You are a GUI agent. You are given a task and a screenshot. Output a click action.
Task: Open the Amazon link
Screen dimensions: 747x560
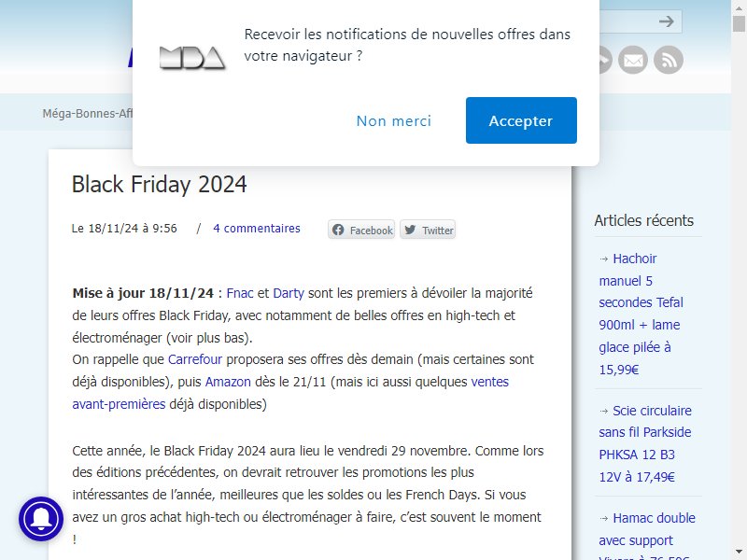tap(228, 382)
